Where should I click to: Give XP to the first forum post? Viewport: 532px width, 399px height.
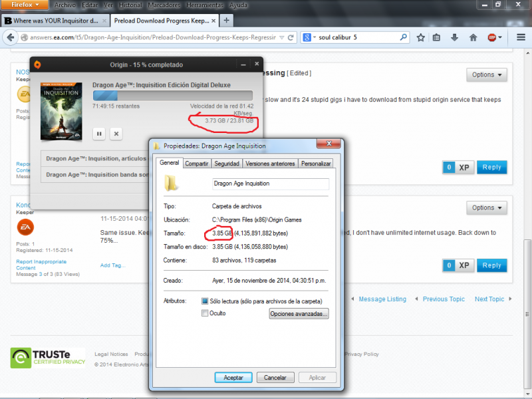pos(458,168)
